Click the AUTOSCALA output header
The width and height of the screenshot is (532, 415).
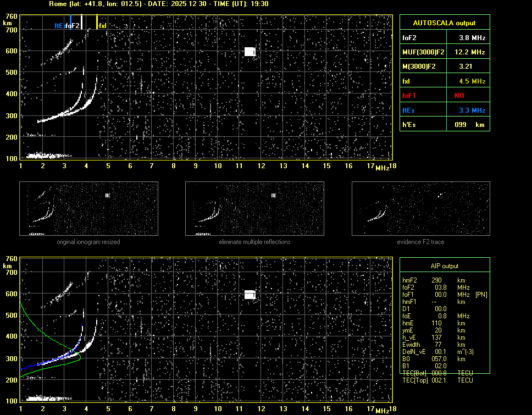tap(444, 23)
